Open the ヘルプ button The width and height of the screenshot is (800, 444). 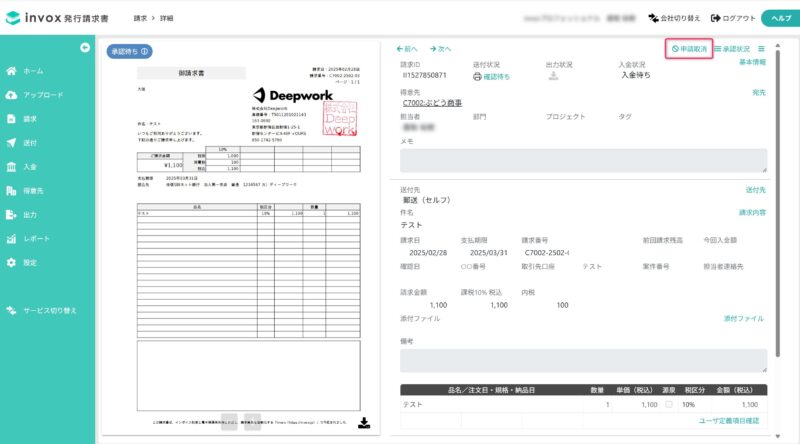[781, 18]
